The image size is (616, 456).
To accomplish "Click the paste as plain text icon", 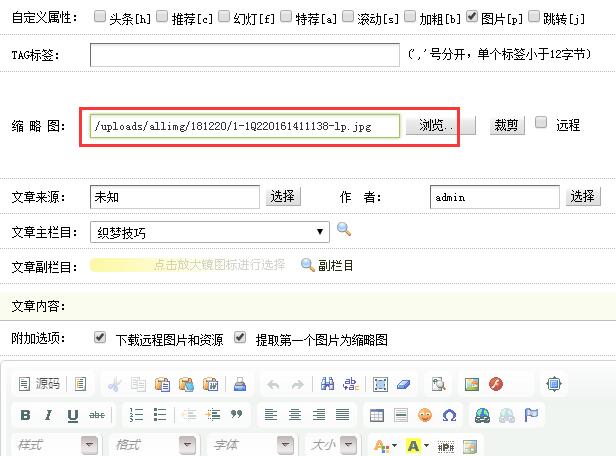I will pyautogui.click(x=186, y=384).
